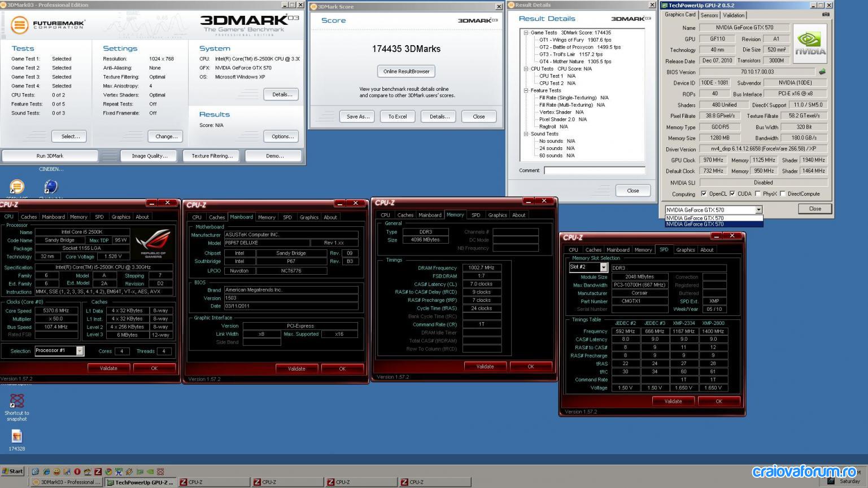The image size is (868, 488).
Task: Open the Slot #2 memory slot dropdown
Action: [x=604, y=267]
